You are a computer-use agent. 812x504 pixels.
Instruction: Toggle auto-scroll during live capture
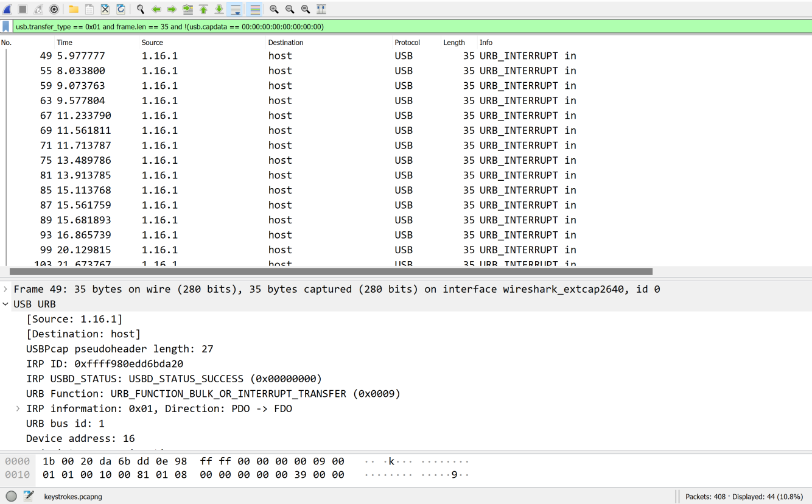235,9
